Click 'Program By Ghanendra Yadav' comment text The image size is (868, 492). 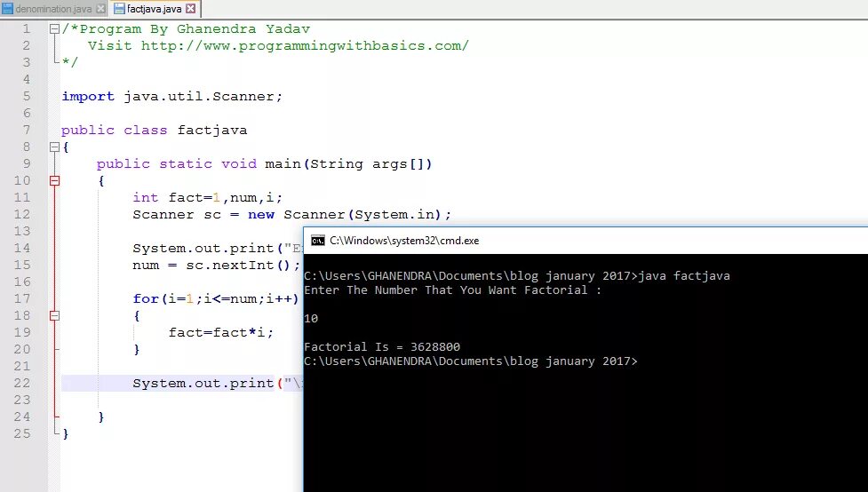click(195, 29)
